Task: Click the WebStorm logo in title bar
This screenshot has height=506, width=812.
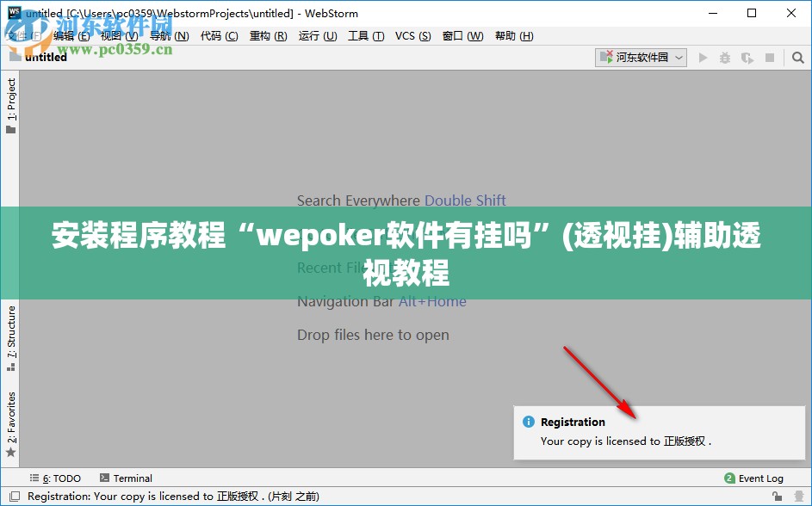Action: 15,13
